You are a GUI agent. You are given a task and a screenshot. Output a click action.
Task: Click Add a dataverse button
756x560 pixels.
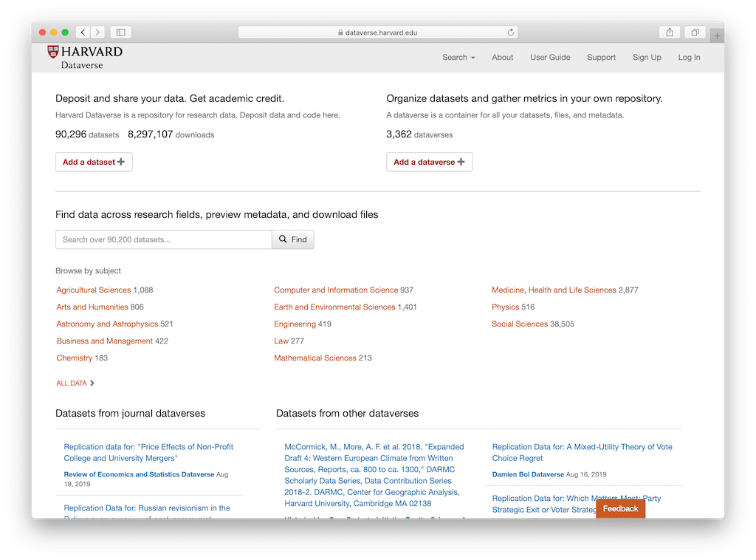[429, 162]
